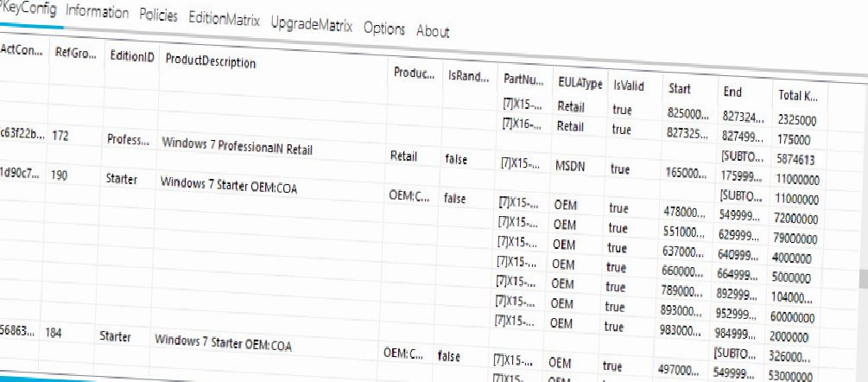Open the EditionMatrix tab

coord(224,19)
